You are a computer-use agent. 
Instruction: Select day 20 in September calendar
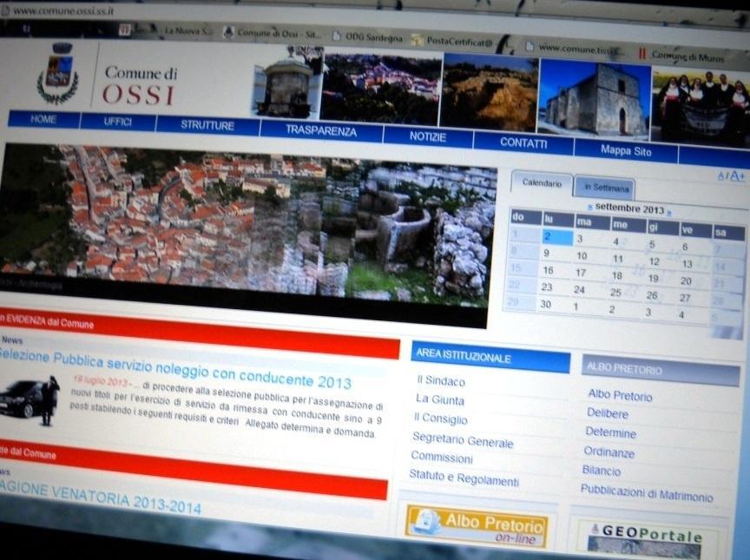click(686, 281)
